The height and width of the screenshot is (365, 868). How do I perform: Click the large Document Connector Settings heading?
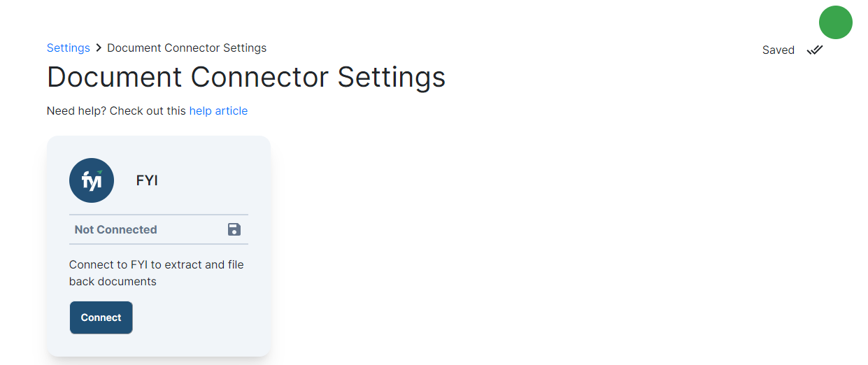246,77
